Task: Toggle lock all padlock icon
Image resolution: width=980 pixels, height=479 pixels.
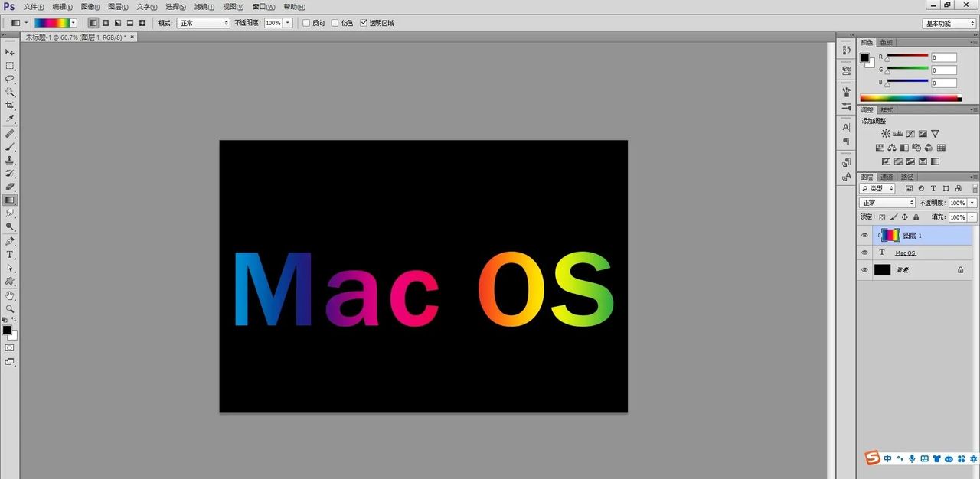Action: (x=916, y=217)
